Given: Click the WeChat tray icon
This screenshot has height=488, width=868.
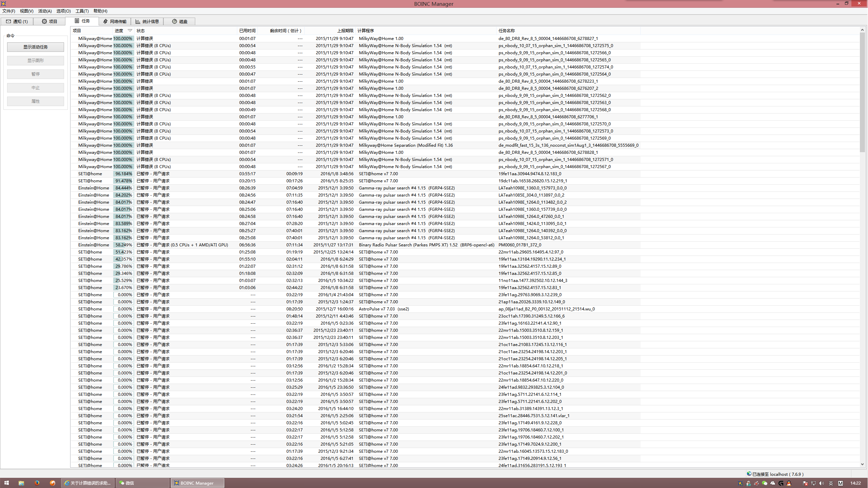Looking at the screenshot, I should [765, 483].
